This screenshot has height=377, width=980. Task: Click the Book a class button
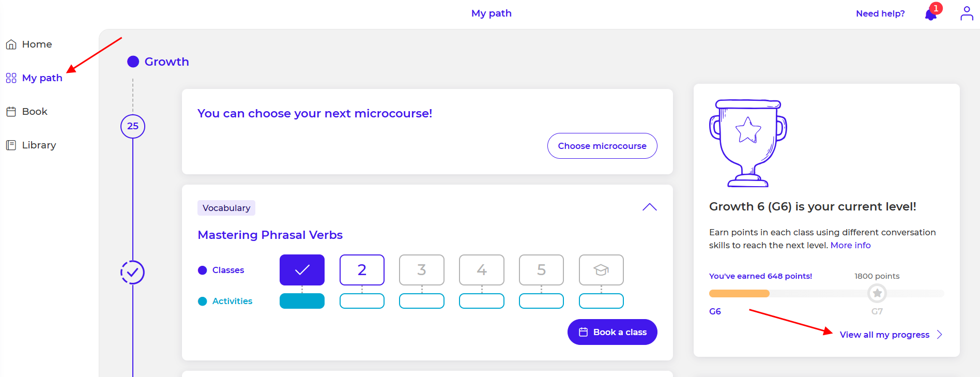click(612, 332)
